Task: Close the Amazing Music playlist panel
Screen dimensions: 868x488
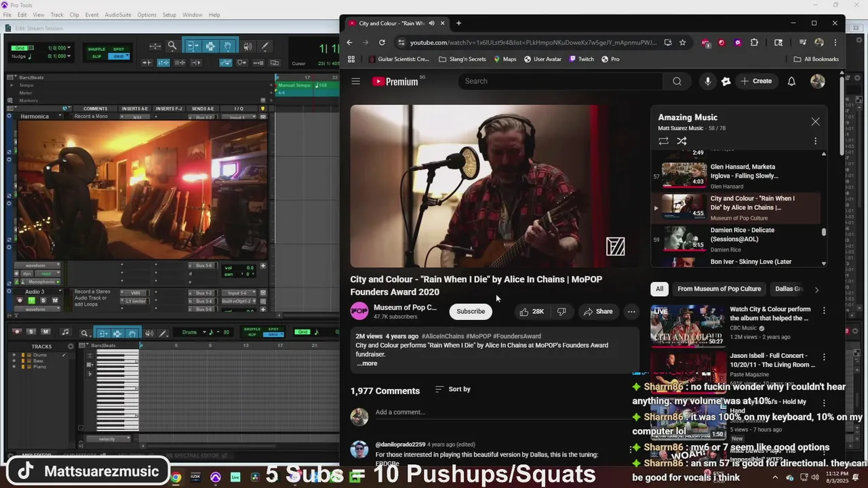Action: 815,121
